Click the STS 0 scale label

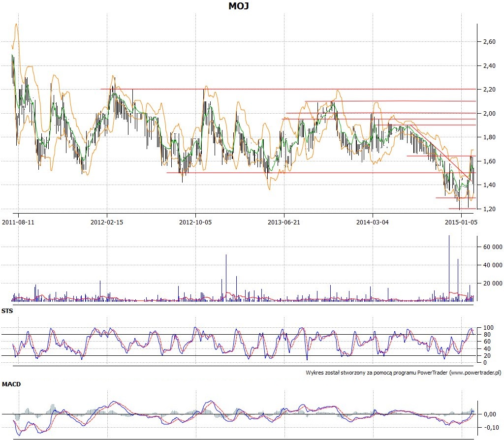485,363
